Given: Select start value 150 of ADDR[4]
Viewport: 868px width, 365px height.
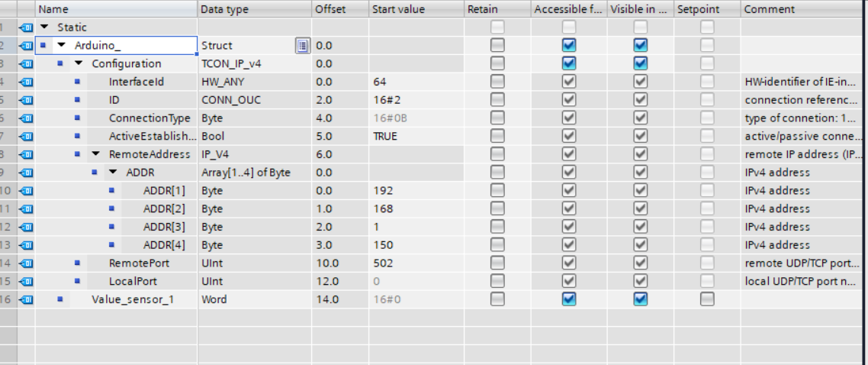Looking at the screenshot, I should [x=416, y=245].
